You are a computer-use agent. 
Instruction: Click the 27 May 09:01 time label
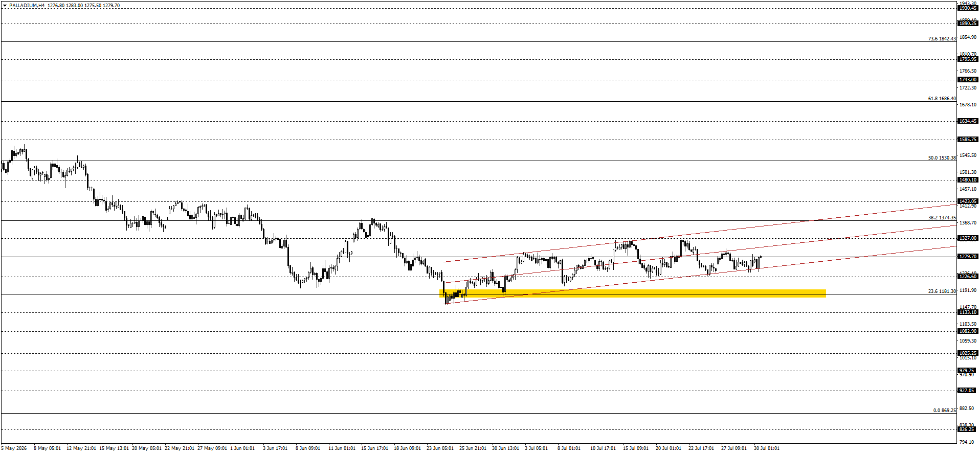(212, 448)
